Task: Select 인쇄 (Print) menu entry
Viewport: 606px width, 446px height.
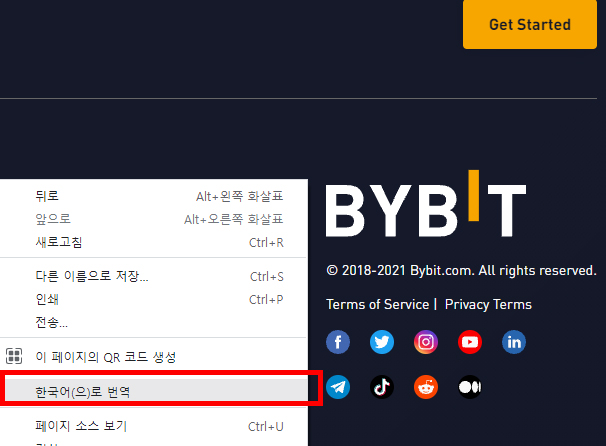Action: click(x=153, y=300)
